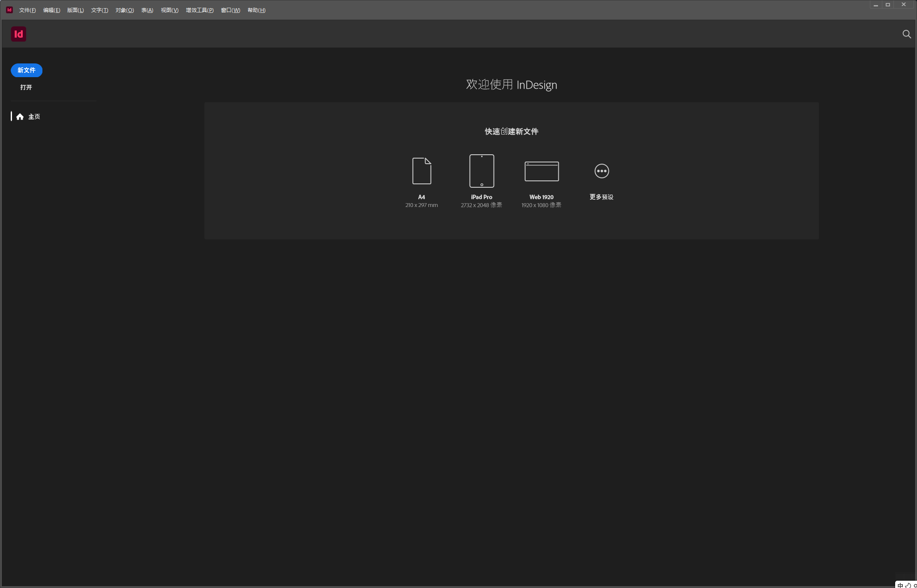Minimize the InDesign window
917x588 pixels.
click(876, 5)
